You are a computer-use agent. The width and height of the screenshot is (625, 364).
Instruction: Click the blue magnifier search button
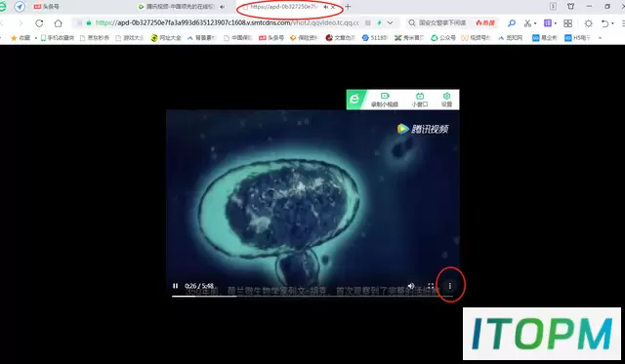(512, 23)
